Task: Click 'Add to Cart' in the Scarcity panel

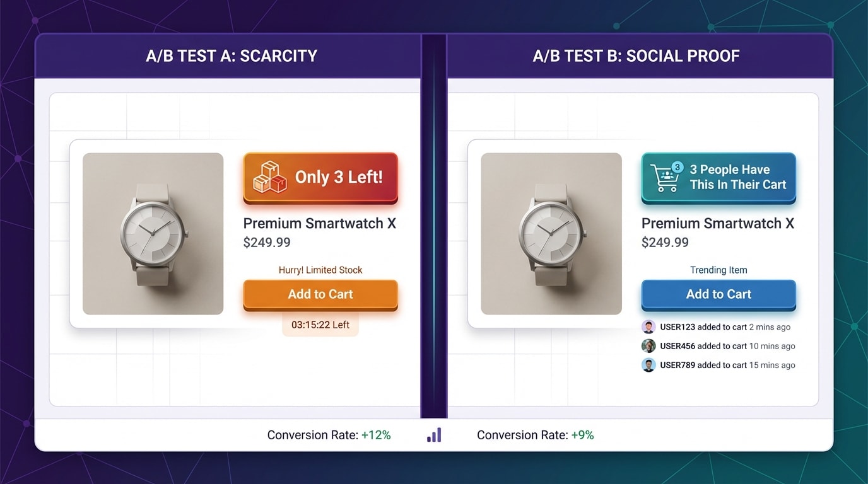Action: (320, 294)
